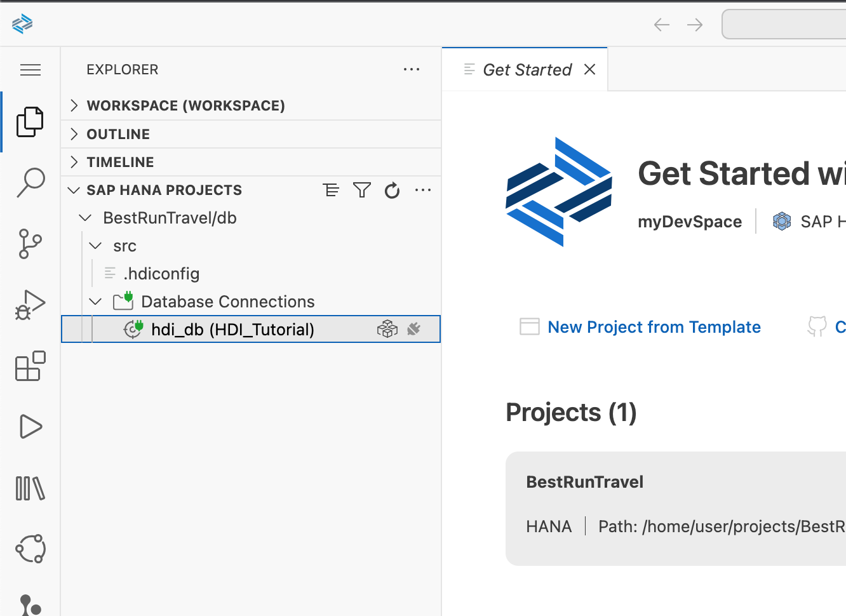This screenshot has height=616, width=846.
Task: Open the Source Control view
Action: click(x=30, y=243)
